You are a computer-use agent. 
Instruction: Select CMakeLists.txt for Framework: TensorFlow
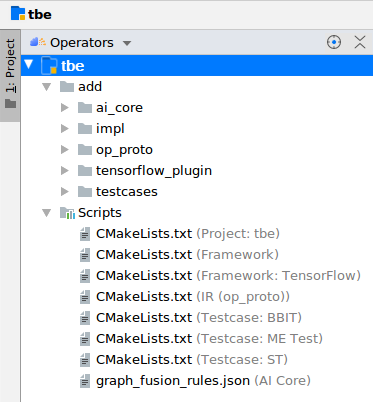coord(228,276)
